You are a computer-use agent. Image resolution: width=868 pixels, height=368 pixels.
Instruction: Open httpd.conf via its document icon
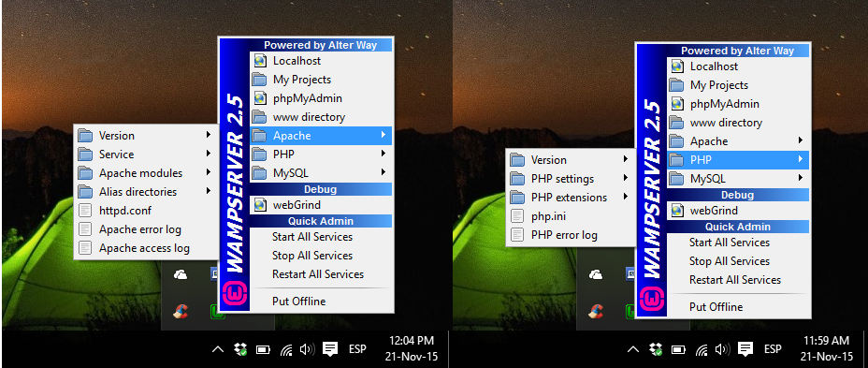pyautogui.click(x=85, y=211)
